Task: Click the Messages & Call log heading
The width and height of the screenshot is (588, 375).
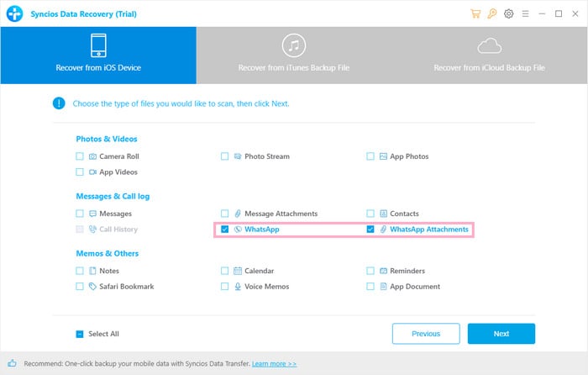Action: [113, 196]
